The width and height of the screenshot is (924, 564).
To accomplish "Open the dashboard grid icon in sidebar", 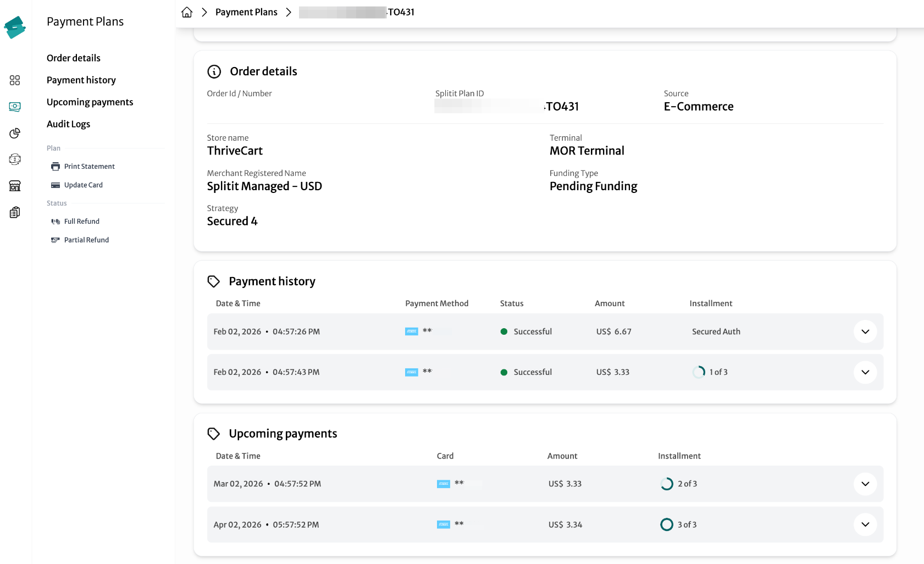I will tap(15, 80).
